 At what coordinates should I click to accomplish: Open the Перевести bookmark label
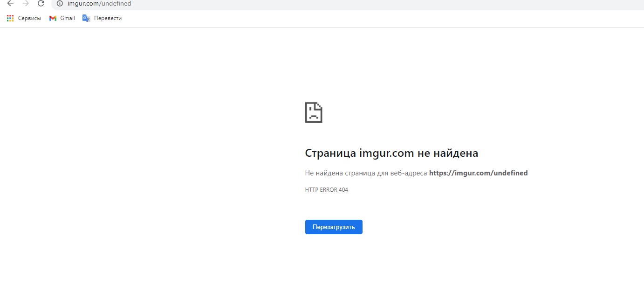[108, 18]
